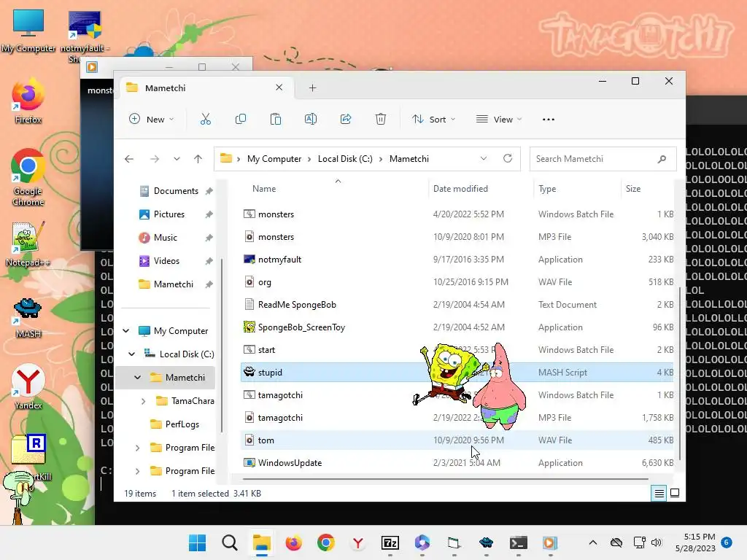The width and height of the screenshot is (747, 560).
Task: Click the Mametchi tab
Action: [x=205, y=87]
